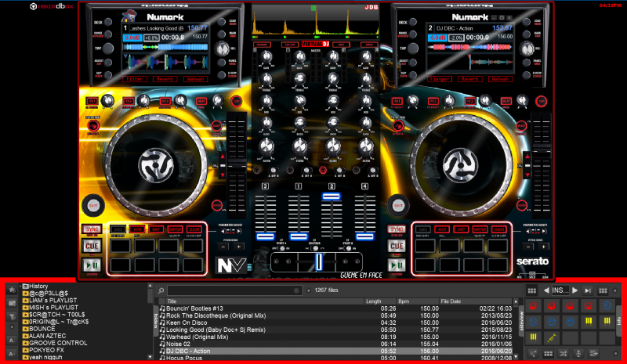Sort tracks by the Title column header
Screen dimensions: 627x364
[x=265, y=301]
